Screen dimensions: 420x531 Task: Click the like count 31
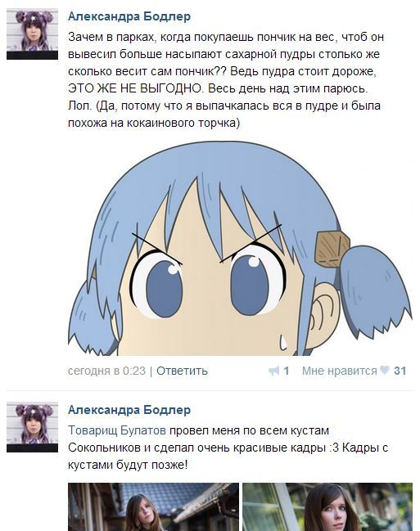click(400, 371)
